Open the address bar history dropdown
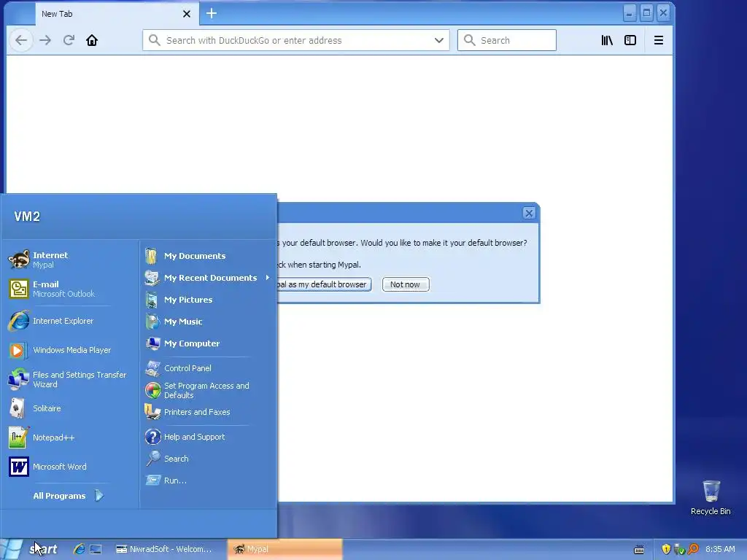Screen dimensions: 747x560 click(439, 41)
